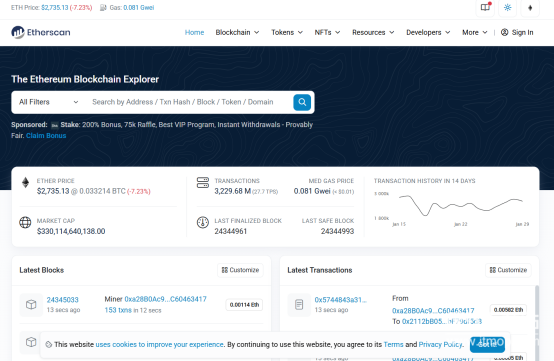This screenshot has width=554, height=361.
Task: Customize the Latest Blocks panel
Action: (x=240, y=270)
